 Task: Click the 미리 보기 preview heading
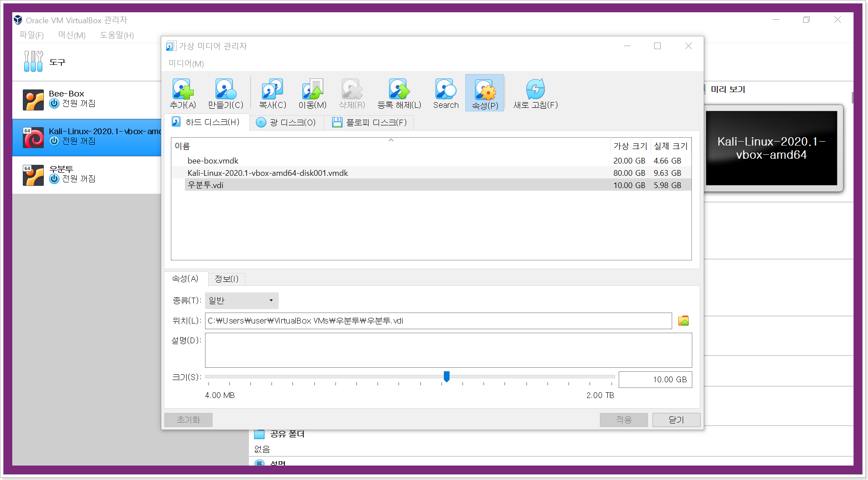(728, 89)
